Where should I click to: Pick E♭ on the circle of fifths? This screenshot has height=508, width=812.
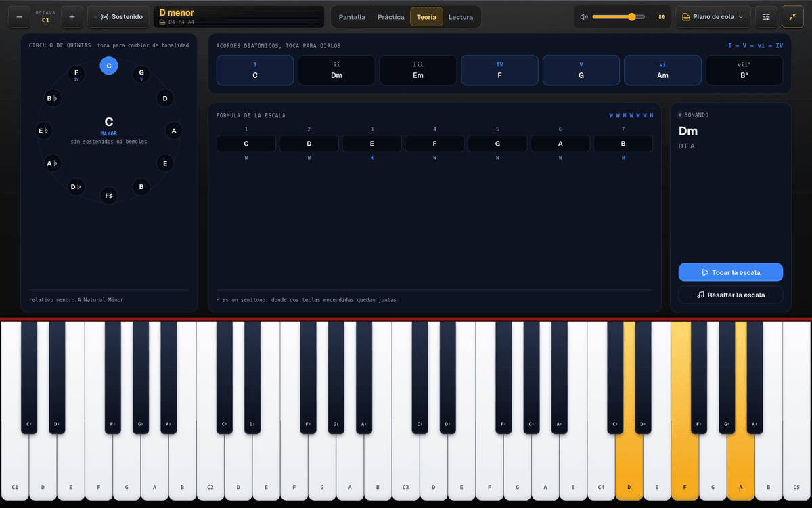(44, 131)
